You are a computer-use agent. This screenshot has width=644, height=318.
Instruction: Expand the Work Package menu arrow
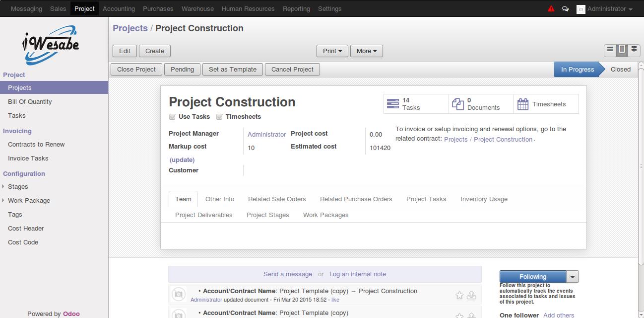pos(3,201)
